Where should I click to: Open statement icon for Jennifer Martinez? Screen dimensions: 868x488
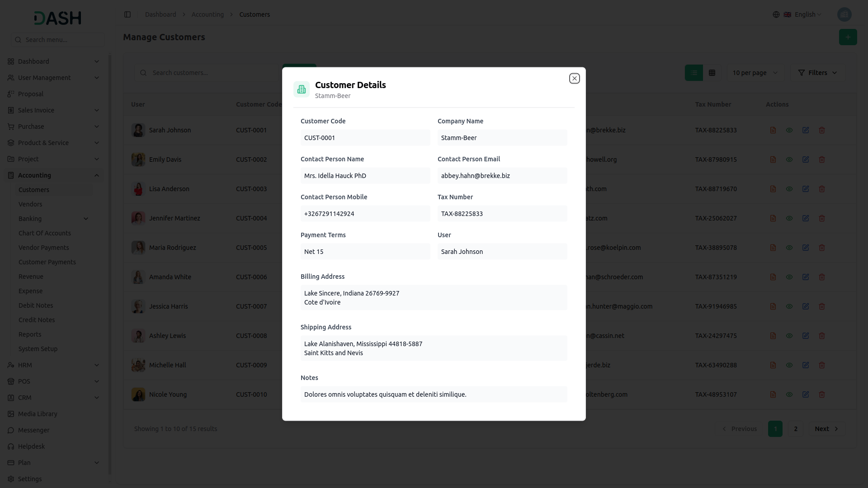point(773,218)
